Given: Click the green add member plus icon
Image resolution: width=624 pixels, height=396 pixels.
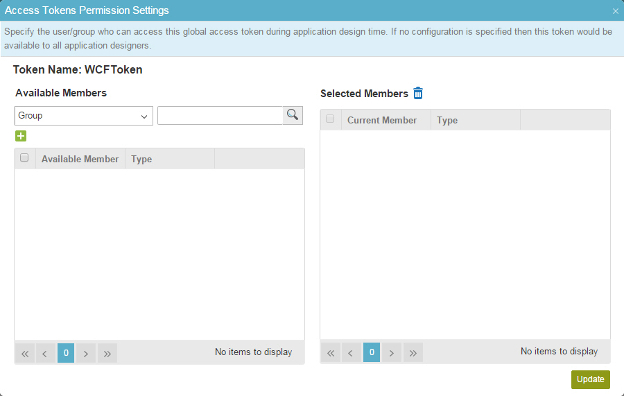Looking at the screenshot, I should (x=21, y=136).
